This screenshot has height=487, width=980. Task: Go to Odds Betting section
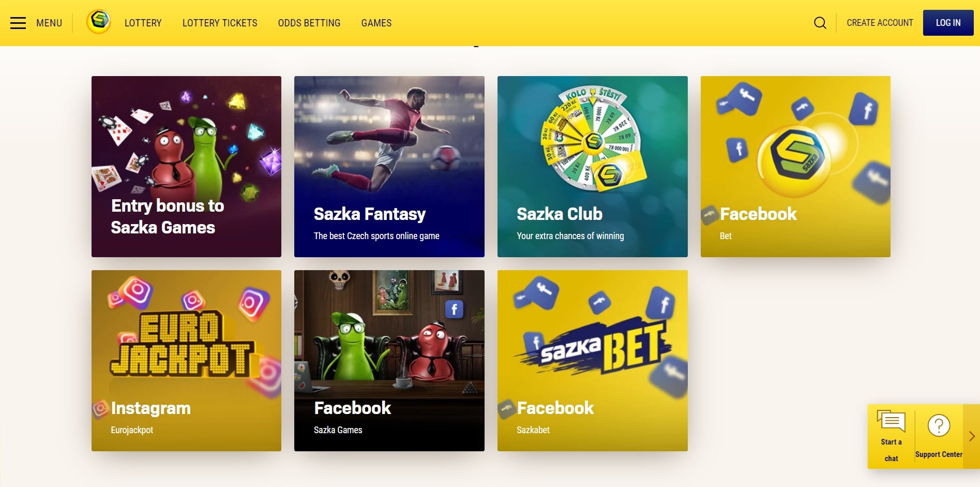pyautogui.click(x=309, y=23)
